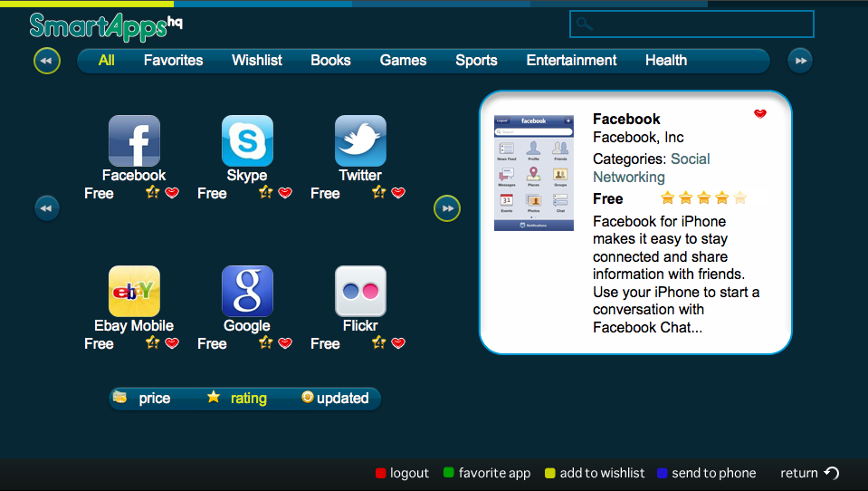Click the search input field
Viewport: 868px width, 491px height.
[692, 24]
